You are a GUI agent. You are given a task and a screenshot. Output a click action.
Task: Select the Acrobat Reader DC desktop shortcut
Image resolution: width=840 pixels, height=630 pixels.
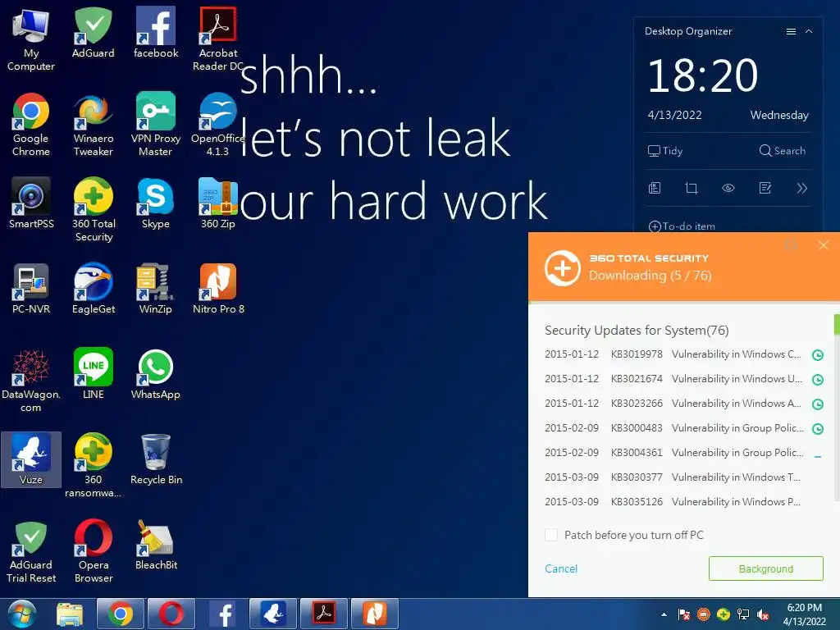(x=218, y=39)
